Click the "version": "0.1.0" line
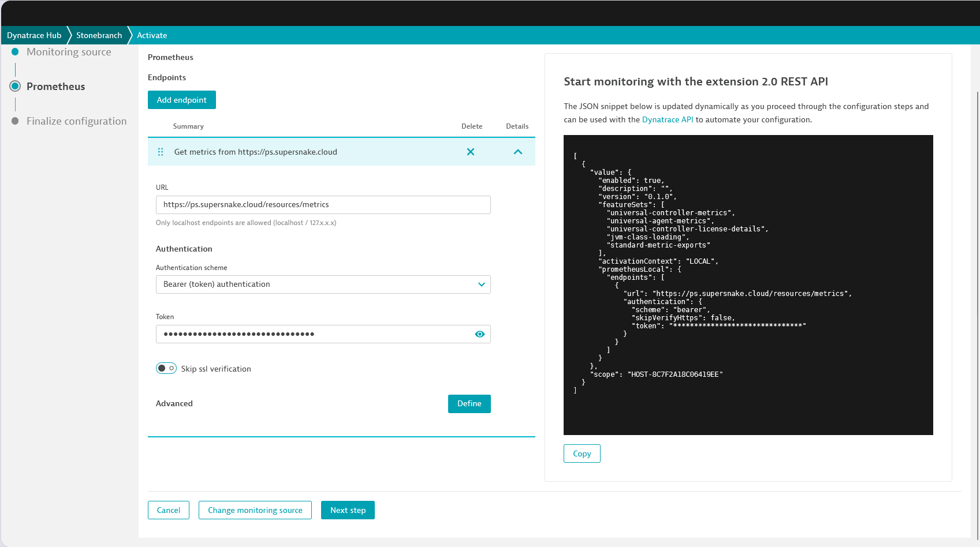980x547 pixels. pyautogui.click(x=638, y=197)
